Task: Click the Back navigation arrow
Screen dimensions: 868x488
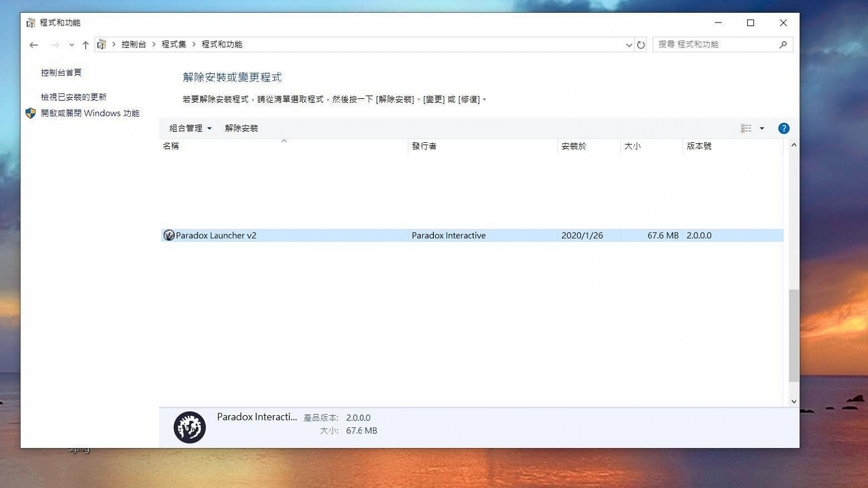Action: click(x=34, y=45)
